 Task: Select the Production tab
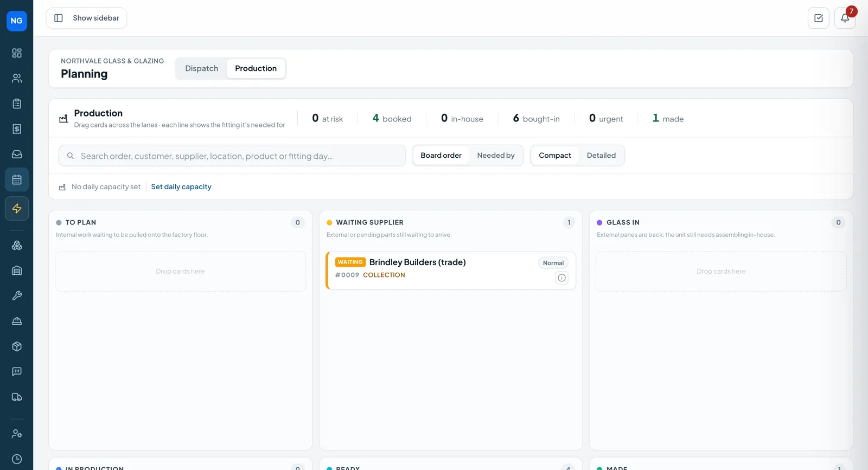pos(256,68)
